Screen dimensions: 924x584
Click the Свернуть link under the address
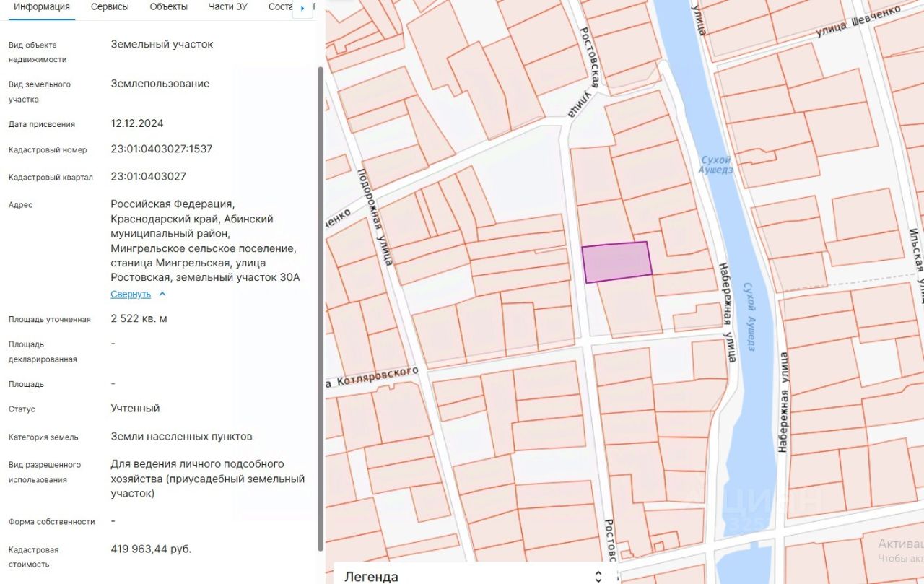(131, 295)
